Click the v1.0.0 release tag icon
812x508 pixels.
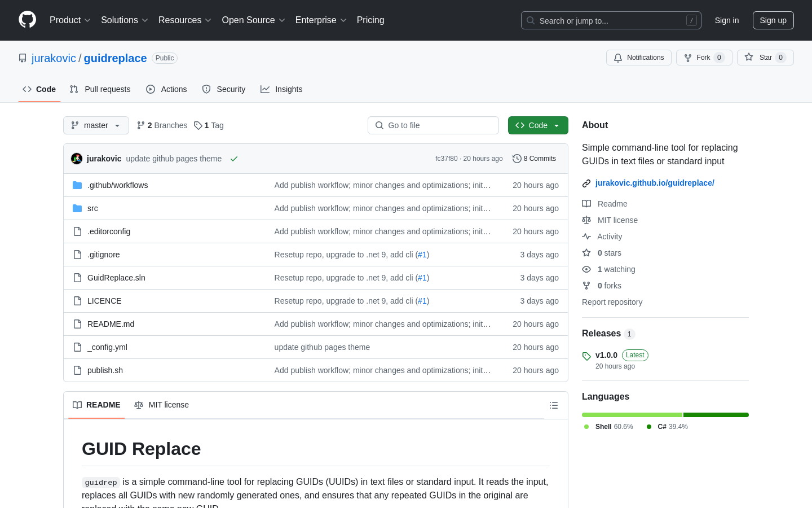click(586, 356)
